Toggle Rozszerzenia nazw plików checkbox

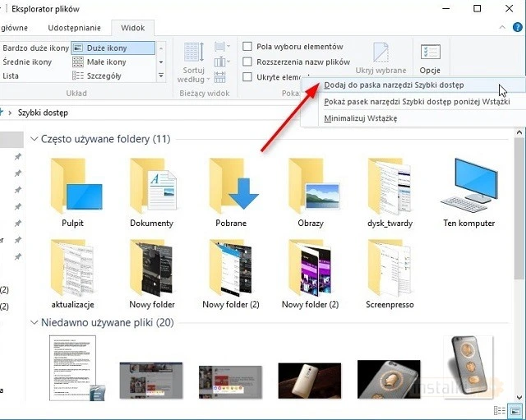tap(247, 62)
